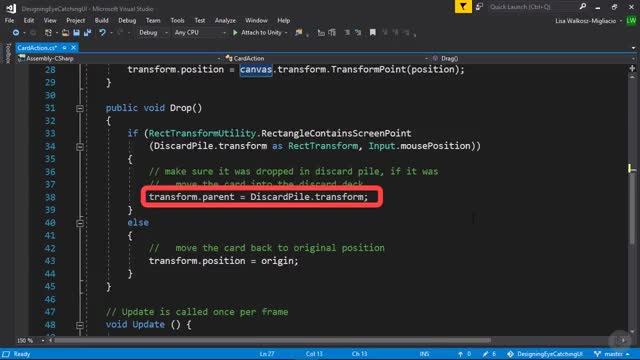
Task: Open the Build menu
Action: point(101,20)
